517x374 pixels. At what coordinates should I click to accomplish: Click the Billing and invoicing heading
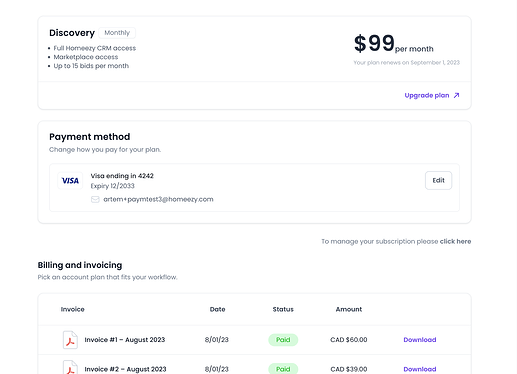(x=80, y=265)
